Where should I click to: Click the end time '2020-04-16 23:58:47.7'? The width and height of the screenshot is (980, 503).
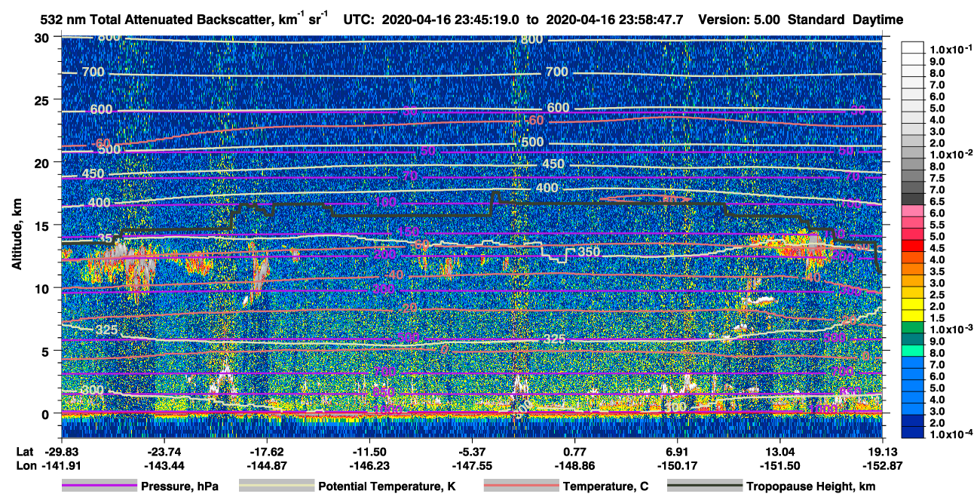pos(614,20)
